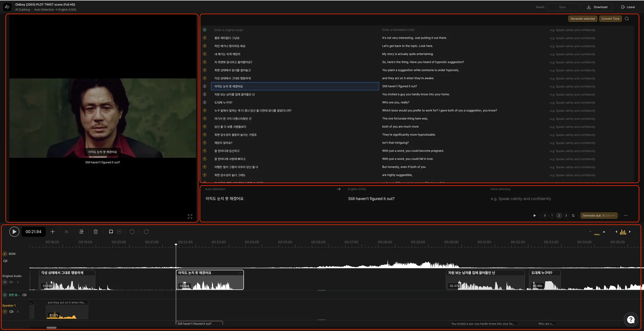Undo the last edit
The width and height of the screenshot is (644, 331).
[x=132, y=232]
